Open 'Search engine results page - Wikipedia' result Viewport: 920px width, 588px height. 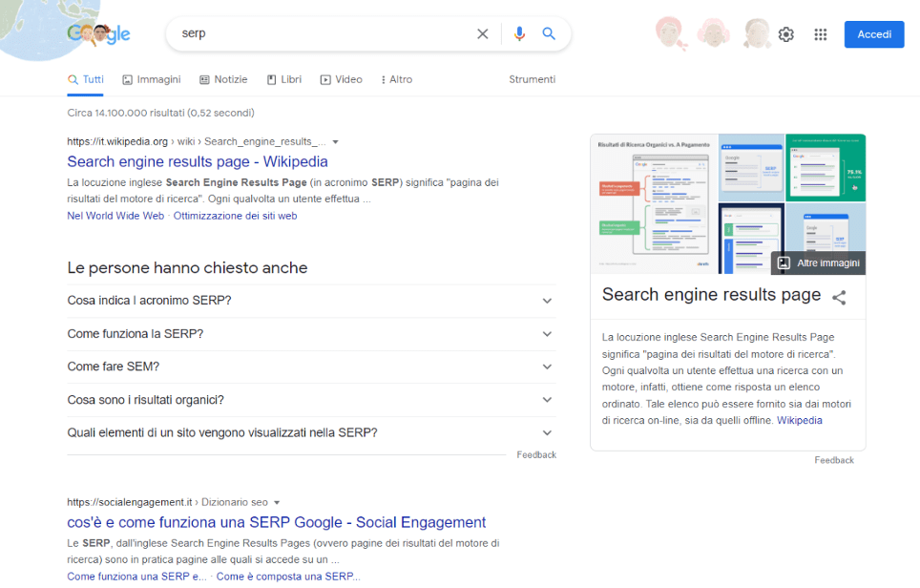[x=198, y=162]
